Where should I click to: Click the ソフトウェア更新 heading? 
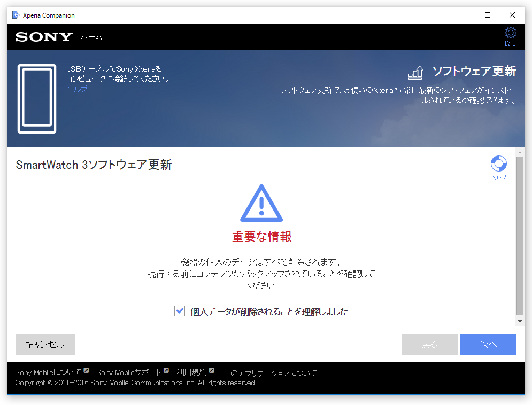(474, 72)
